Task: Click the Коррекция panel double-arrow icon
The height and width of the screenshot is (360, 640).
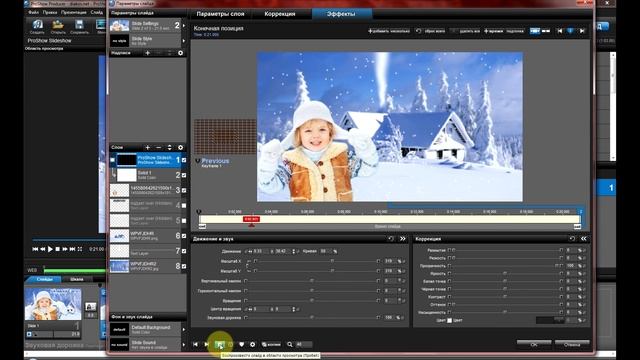Action: (x=584, y=239)
